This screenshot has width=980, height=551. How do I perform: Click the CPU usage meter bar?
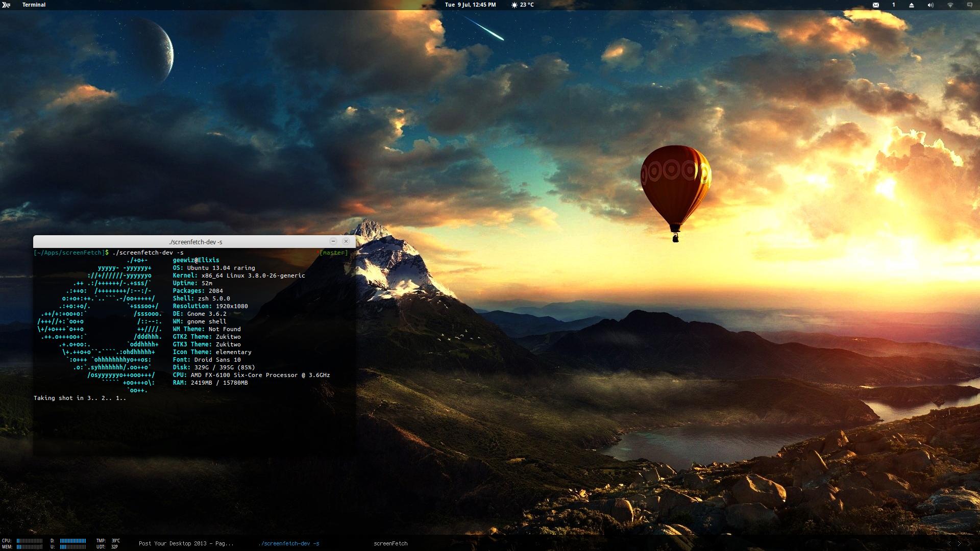[30, 540]
